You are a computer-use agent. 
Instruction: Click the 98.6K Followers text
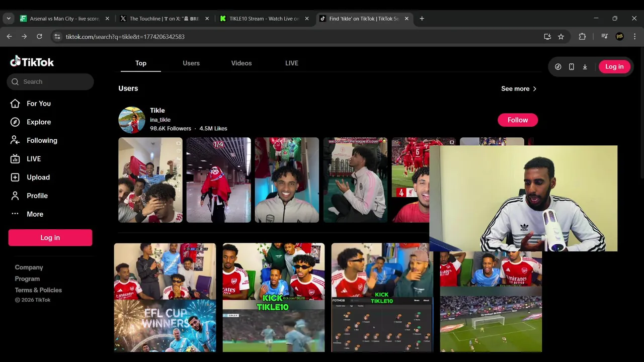tap(171, 129)
